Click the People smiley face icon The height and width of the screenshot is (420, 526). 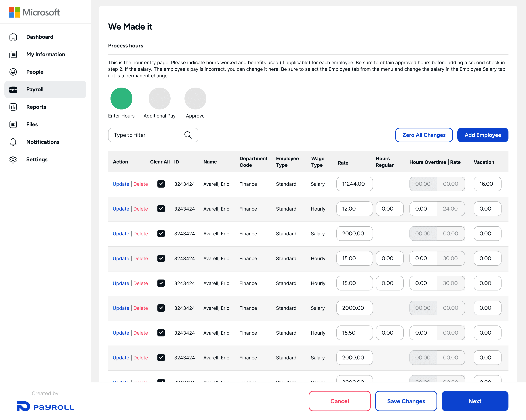13,72
